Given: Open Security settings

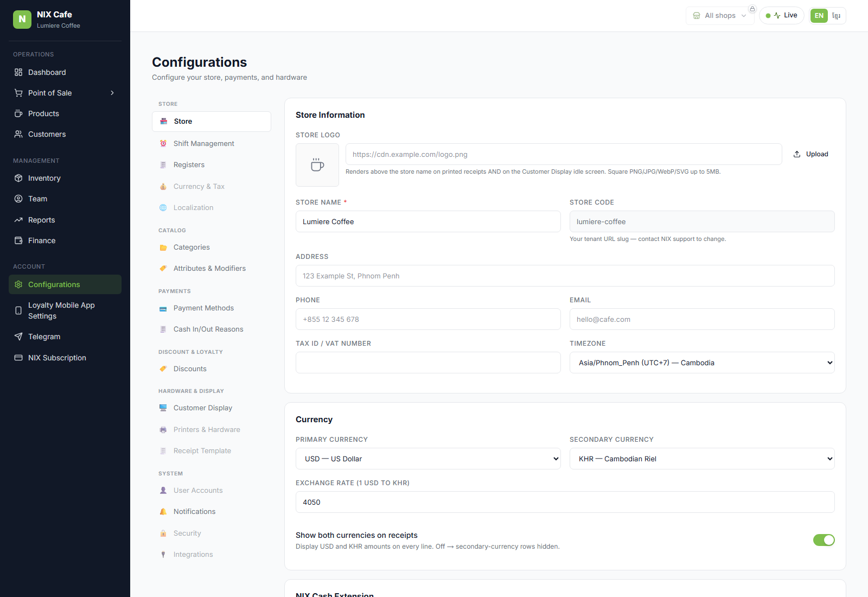Looking at the screenshot, I should (212, 534).
